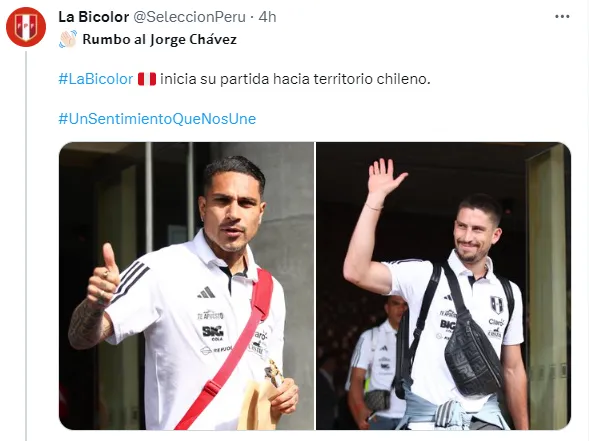This screenshot has height=441, width=590.
Task: Open the left photo with thumbs up
Action: [186, 286]
